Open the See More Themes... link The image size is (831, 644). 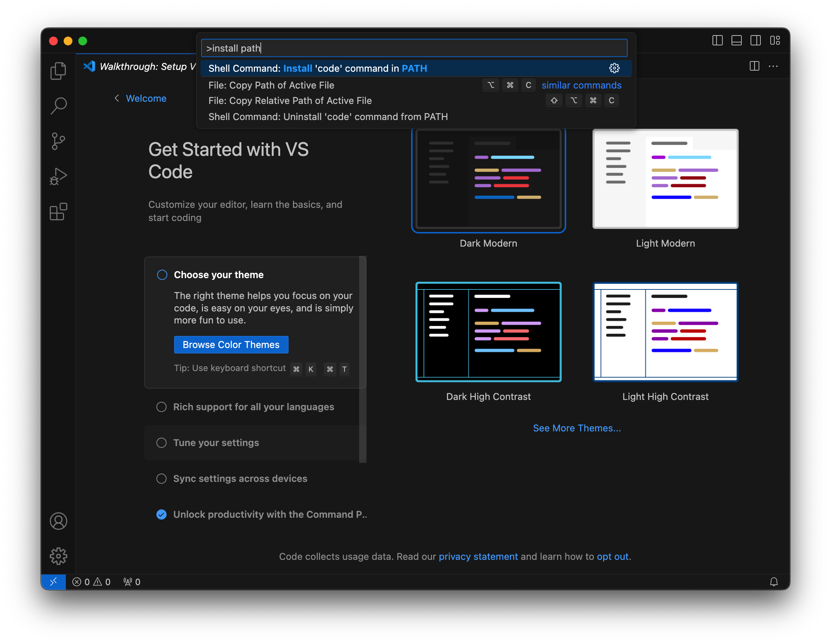click(x=577, y=428)
